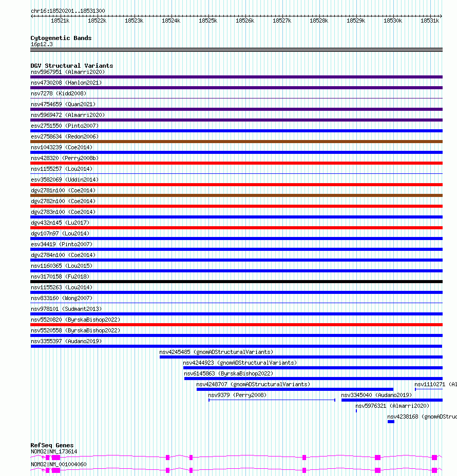Select the blue nsv4248707 variant bar

pyautogui.click(x=295, y=389)
